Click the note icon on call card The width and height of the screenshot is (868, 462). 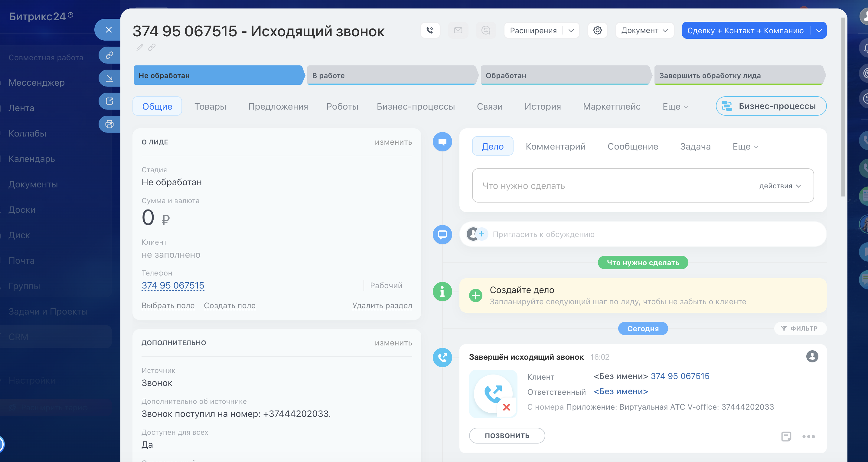786,436
